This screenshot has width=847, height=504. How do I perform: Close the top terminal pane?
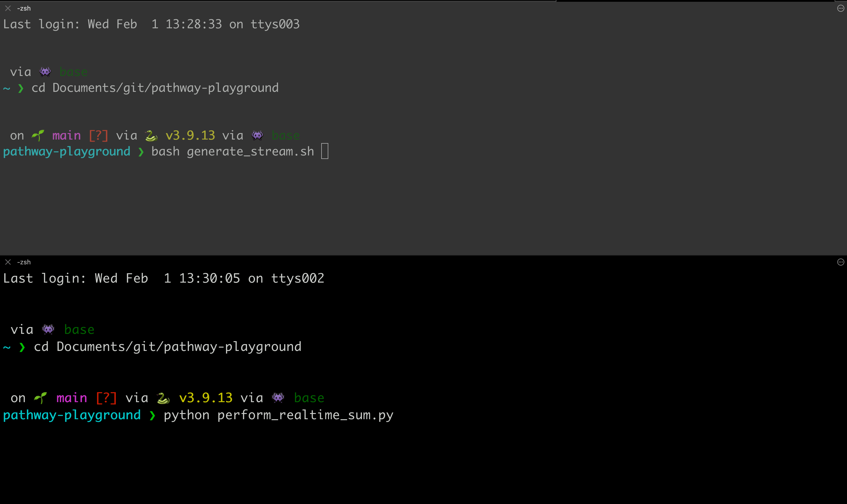coord(8,9)
